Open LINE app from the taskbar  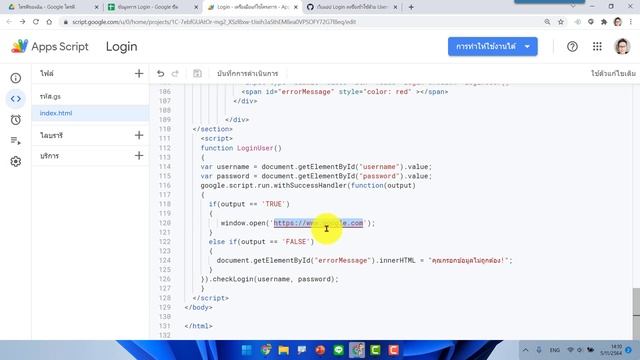click(x=338, y=350)
